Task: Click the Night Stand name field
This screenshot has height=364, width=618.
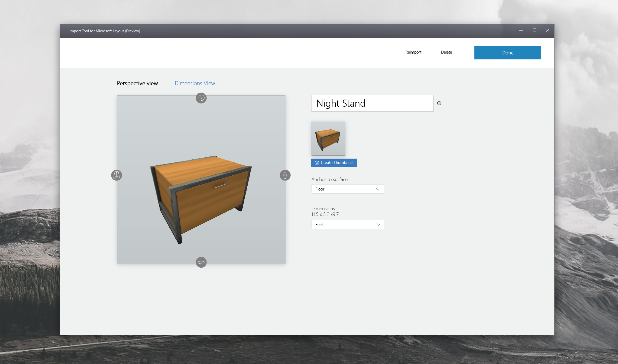Action: click(x=372, y=103)
